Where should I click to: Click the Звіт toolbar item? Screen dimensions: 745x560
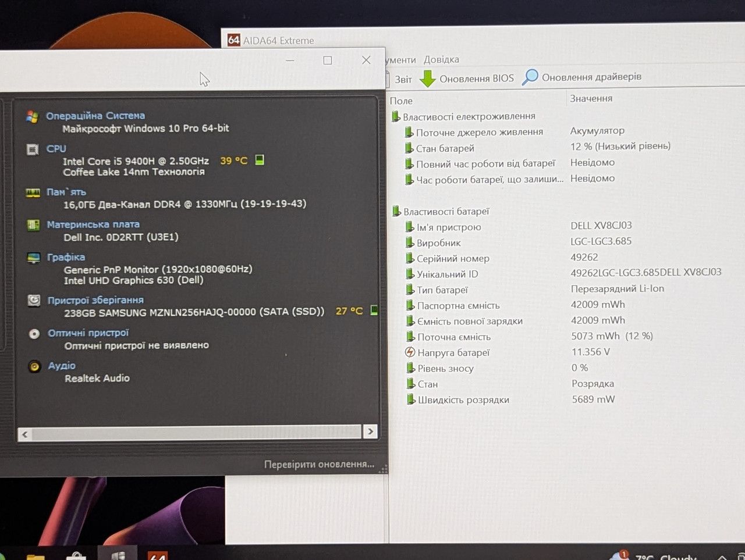pos(403,79)
